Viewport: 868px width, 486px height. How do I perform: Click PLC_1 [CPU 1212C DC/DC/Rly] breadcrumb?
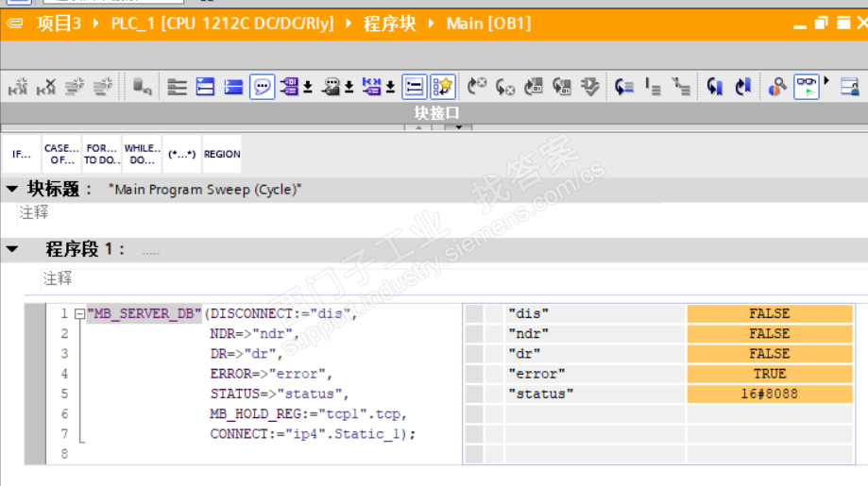point(223,24)
